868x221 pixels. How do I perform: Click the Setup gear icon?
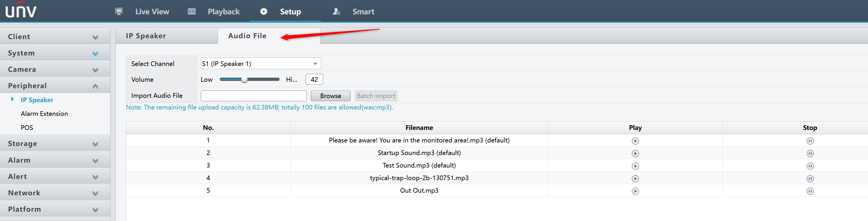point(263,11)
